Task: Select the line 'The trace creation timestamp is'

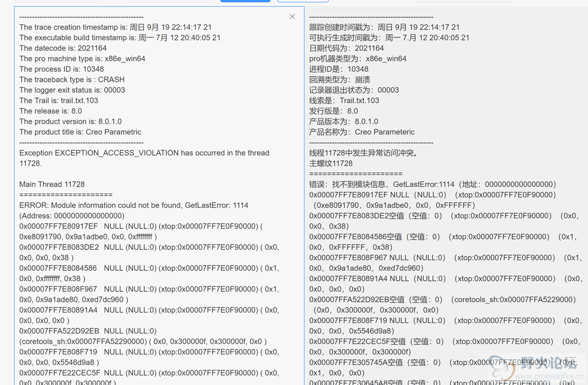Action: pos(116,27)
